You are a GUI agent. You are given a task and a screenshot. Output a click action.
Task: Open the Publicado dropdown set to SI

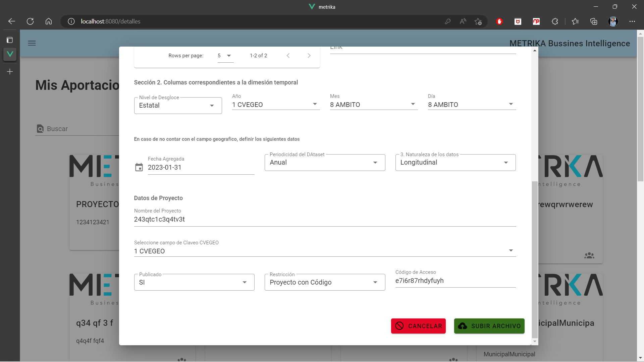(245, 282)
